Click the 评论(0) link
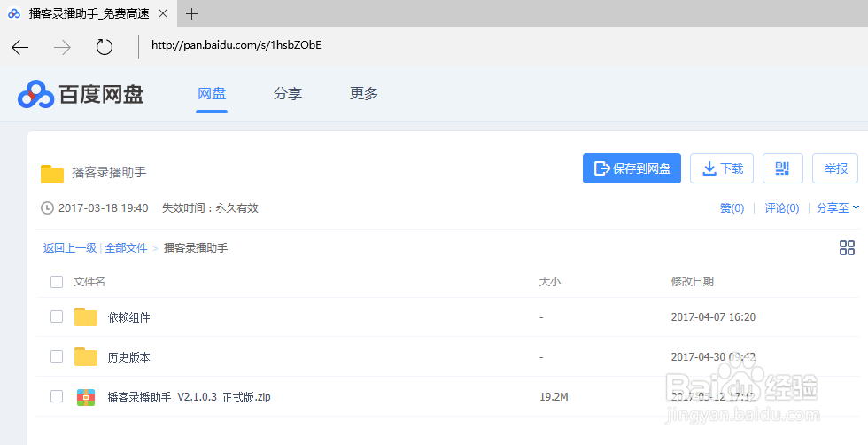Viewport: 868px width, 445px height. [781, 208]
